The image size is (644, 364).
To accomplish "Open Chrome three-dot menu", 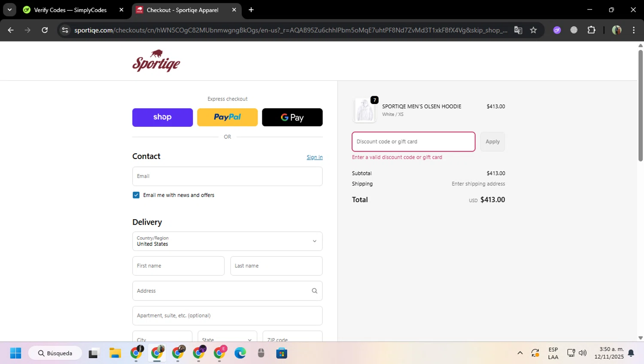I will coord(634,30).
